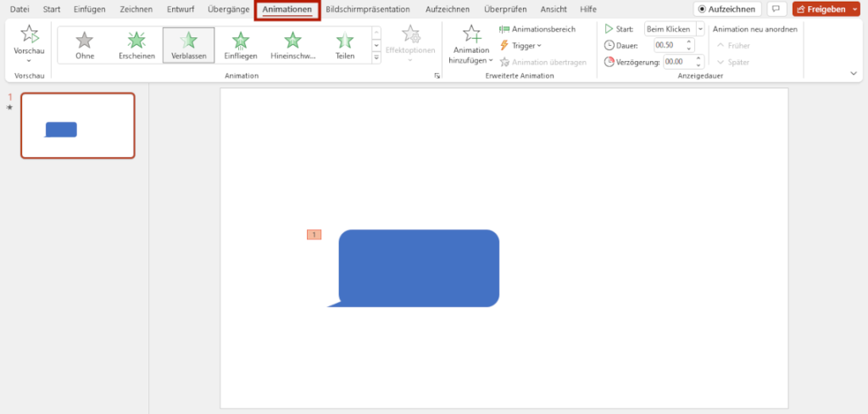Open the Start Beim Klicken combo box
The image size is (868, 414).
(x=674, y=29)
